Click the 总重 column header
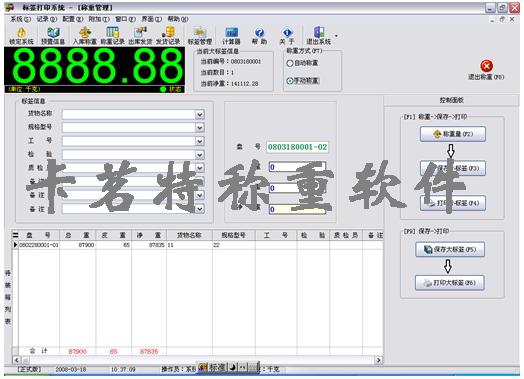 click(x=78, y=235)
